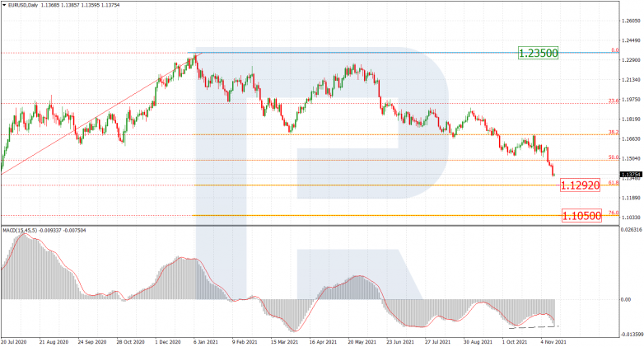Click the 30 Aug 2021 date label
This screenshot has width=644, height=347.
click(478, 342)
